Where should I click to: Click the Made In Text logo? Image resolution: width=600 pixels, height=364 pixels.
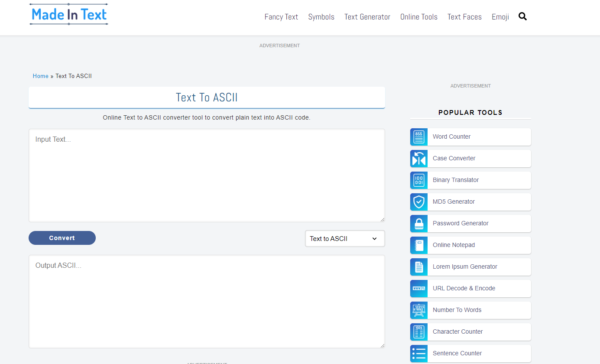coord(69,14)
